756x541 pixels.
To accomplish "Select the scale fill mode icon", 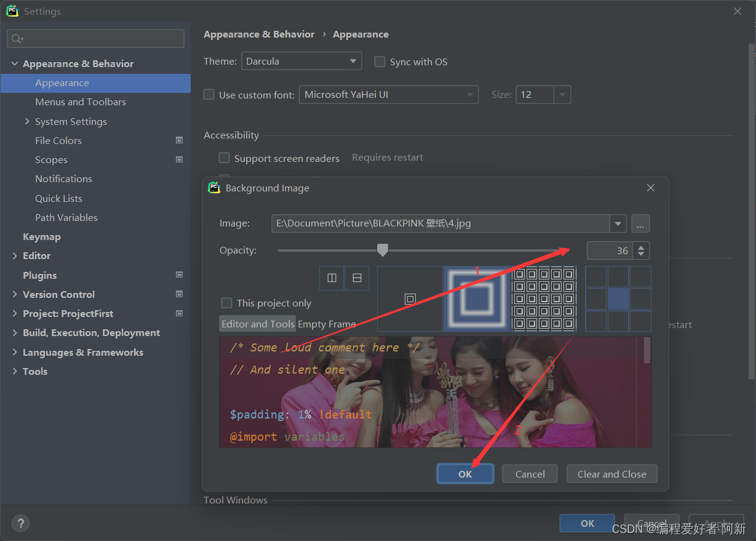I will click(477, 299).
